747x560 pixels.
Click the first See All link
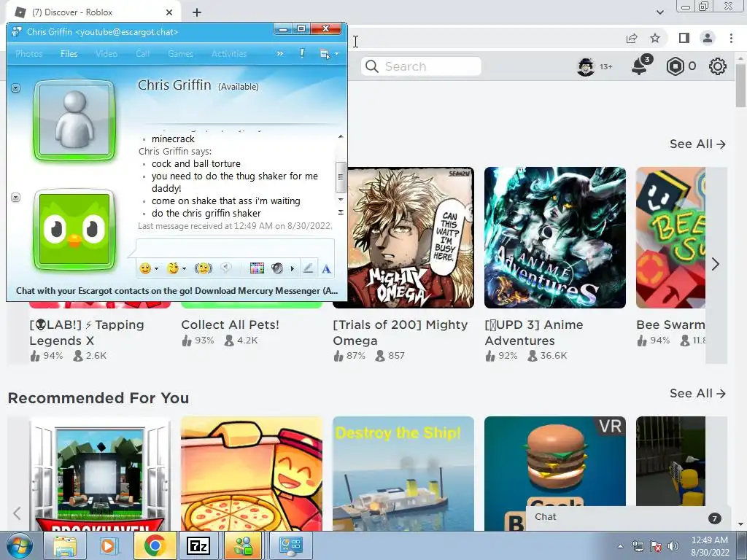pos(697,144)
